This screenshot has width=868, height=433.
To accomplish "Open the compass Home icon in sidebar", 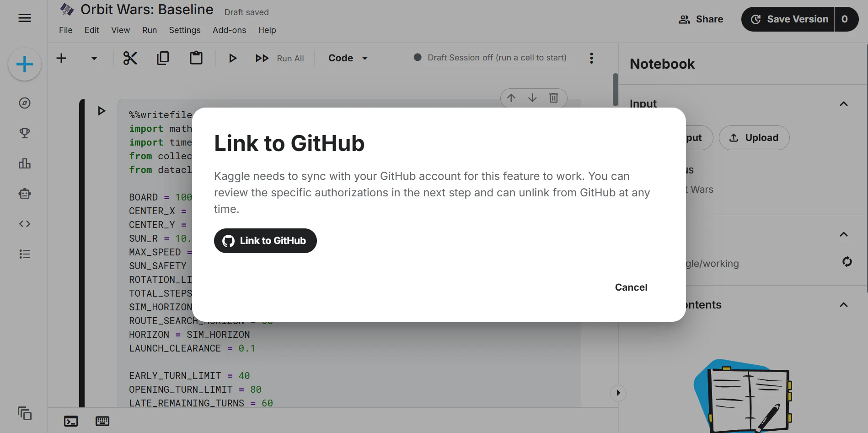I will pos(25,103).
